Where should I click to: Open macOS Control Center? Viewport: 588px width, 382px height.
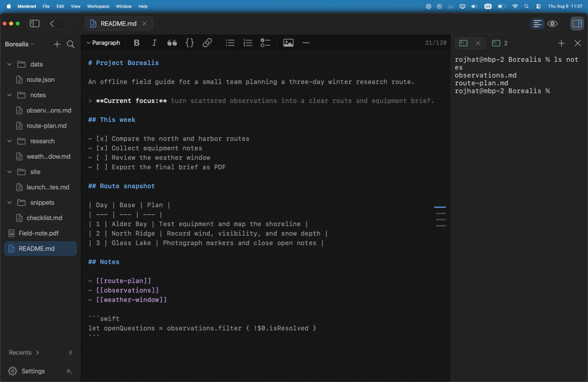[538, 6]
